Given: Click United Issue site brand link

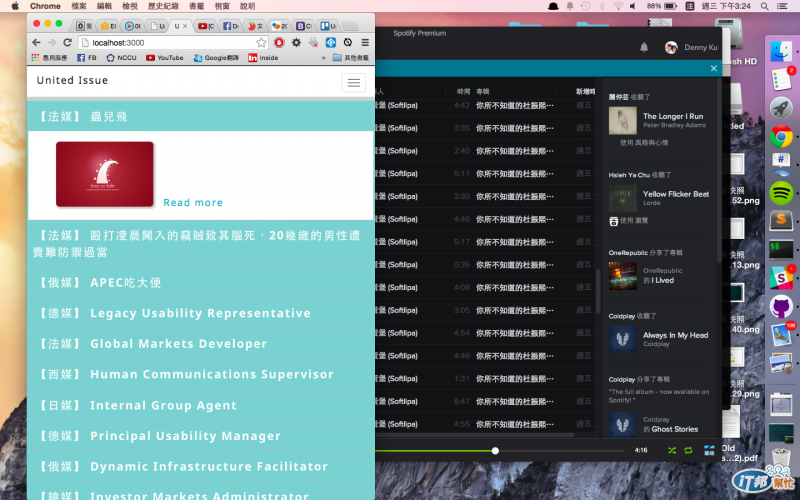Looking at the screenshot, I should pos(72,80).
